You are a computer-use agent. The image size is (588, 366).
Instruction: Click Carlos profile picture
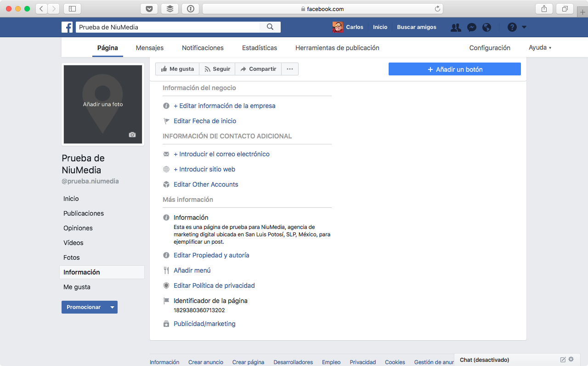338,27
